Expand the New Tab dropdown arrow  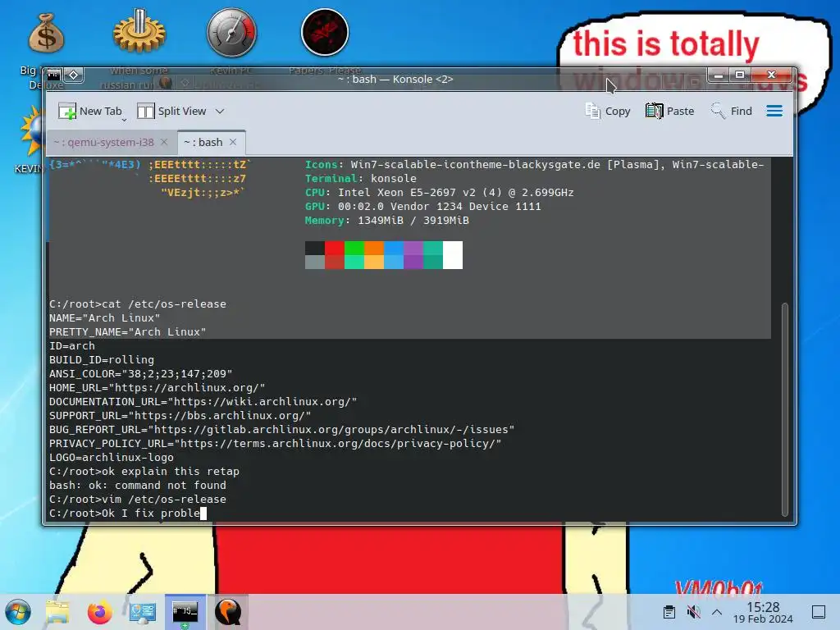pyautogui.click(x=125, y=120)
